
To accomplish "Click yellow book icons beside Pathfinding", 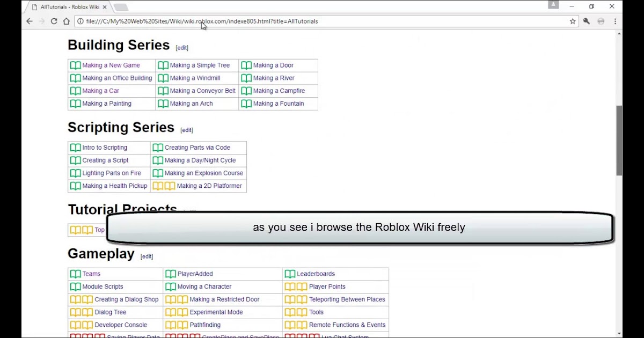I will click(177, 325).
